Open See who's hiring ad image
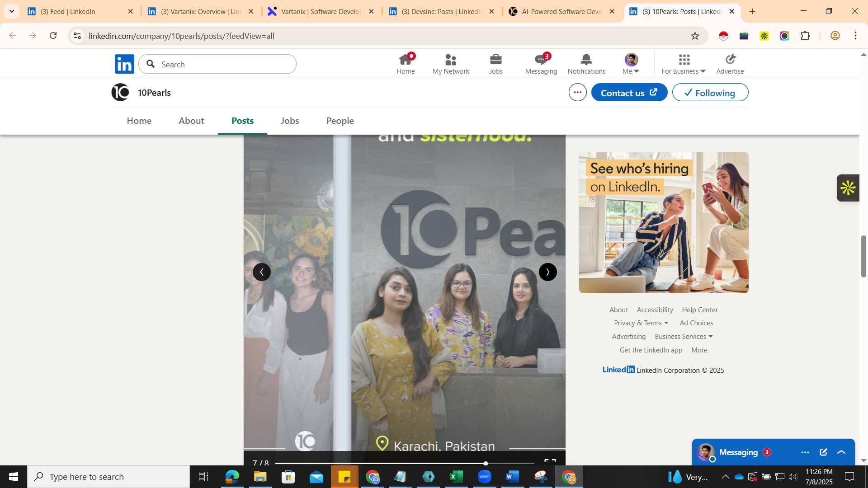 [664, 223]
